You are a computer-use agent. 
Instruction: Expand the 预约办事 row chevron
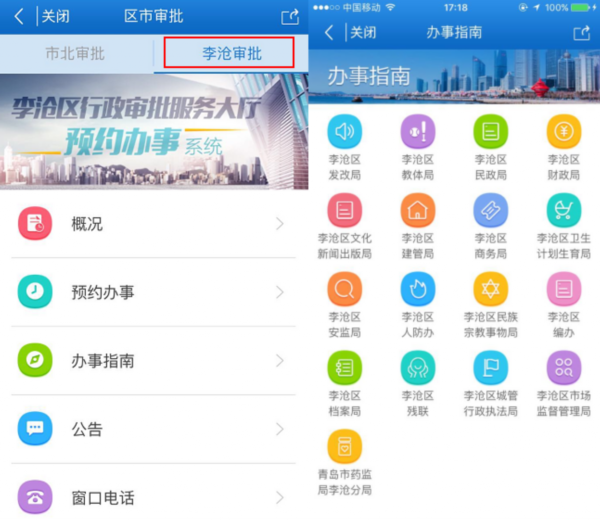[x=280, y=292]
